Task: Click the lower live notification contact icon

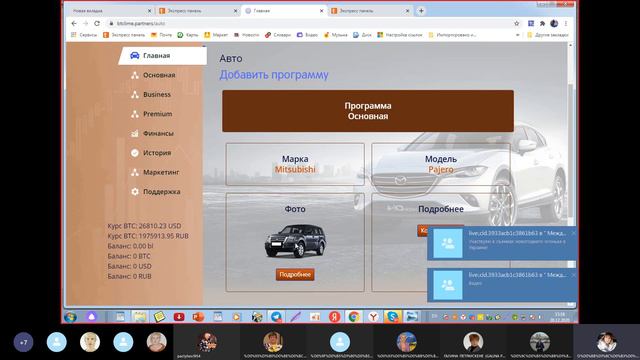Action: (448, 285)
